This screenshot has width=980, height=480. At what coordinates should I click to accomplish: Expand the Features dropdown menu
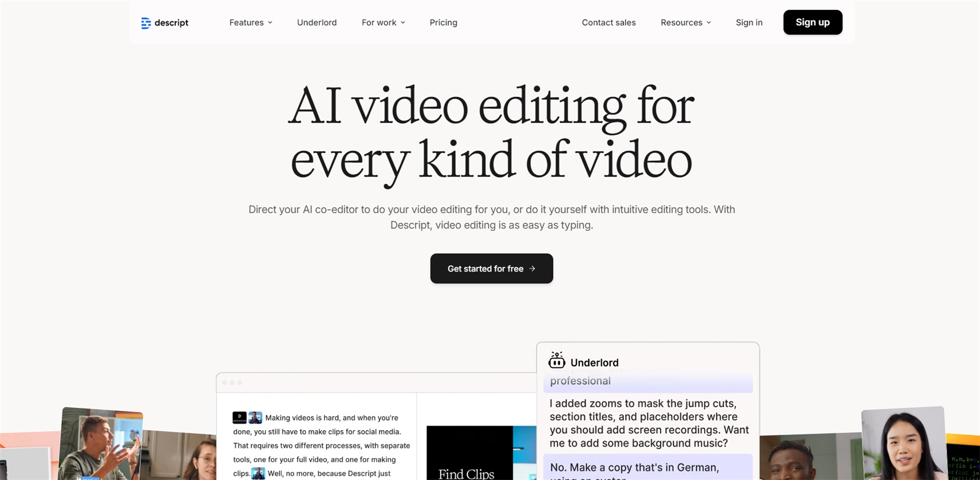[x=251, y=22]
